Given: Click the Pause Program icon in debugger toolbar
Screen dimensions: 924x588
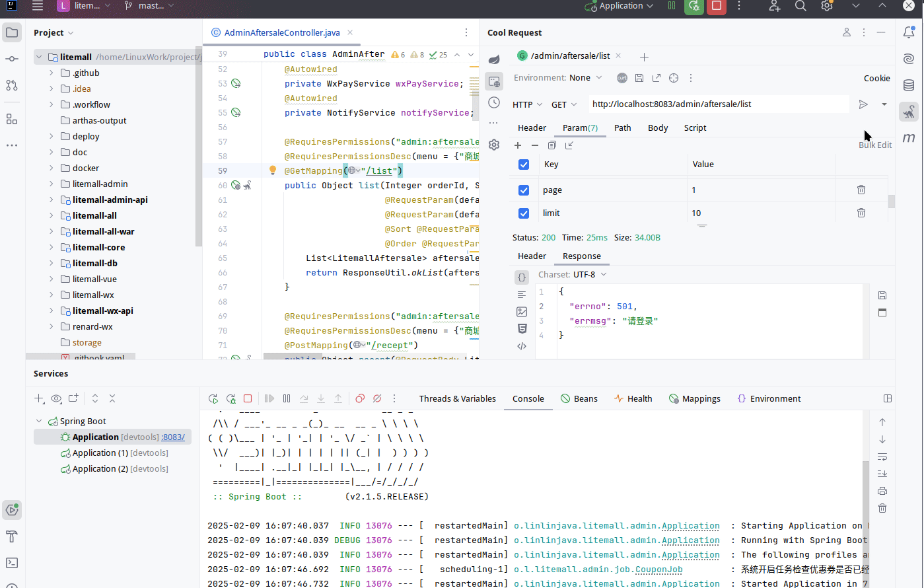Looking at the screenshot, I should click(x=287, y=398).
